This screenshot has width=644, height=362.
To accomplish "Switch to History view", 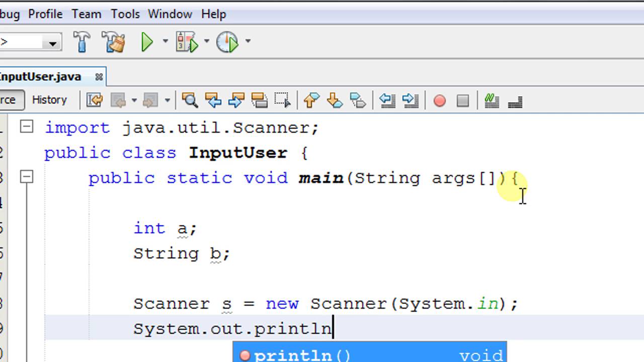I will pyautogui.click(x=49, y=100).
